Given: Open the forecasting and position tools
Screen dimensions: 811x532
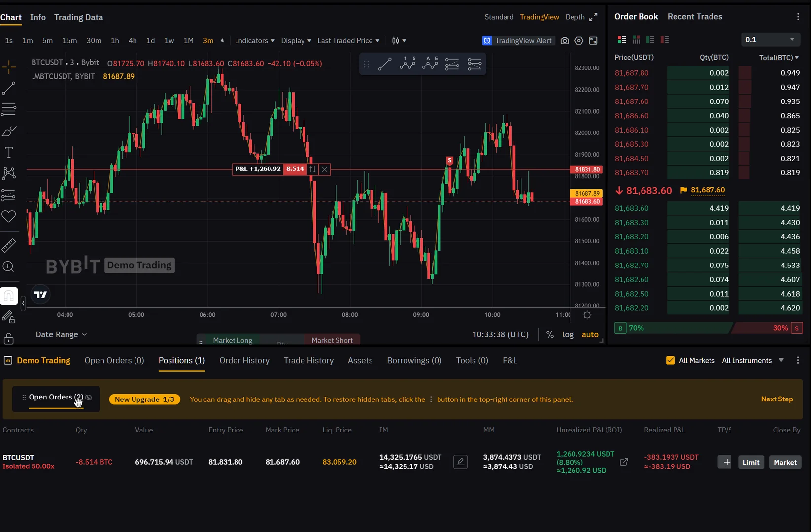Looking at the screenshot, I should coord(9,195).
